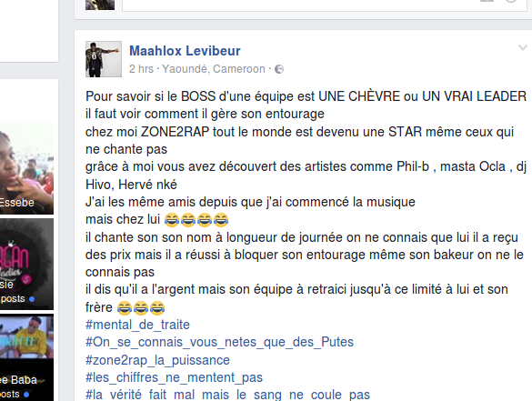Open the sidebar thumbnail with afro logo
This screenshot has height=401, width=532.
tap(26, 264)
